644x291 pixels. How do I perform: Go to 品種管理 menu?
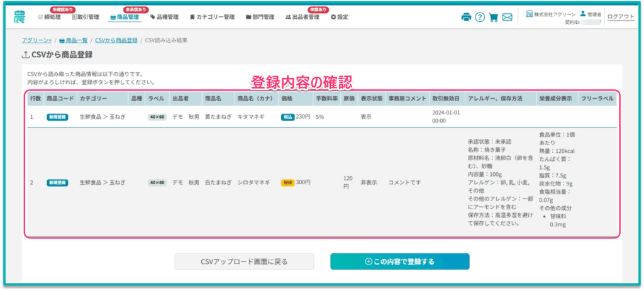(x=165, y=17)
